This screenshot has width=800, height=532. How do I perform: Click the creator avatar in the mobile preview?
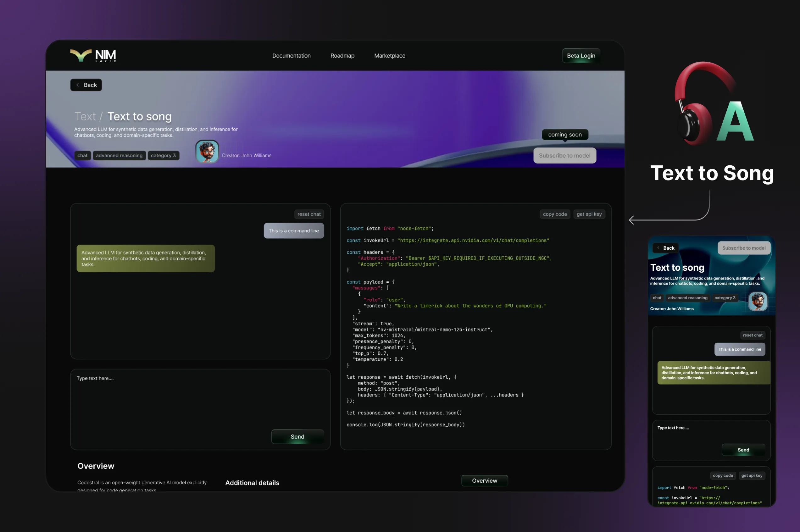758,301
